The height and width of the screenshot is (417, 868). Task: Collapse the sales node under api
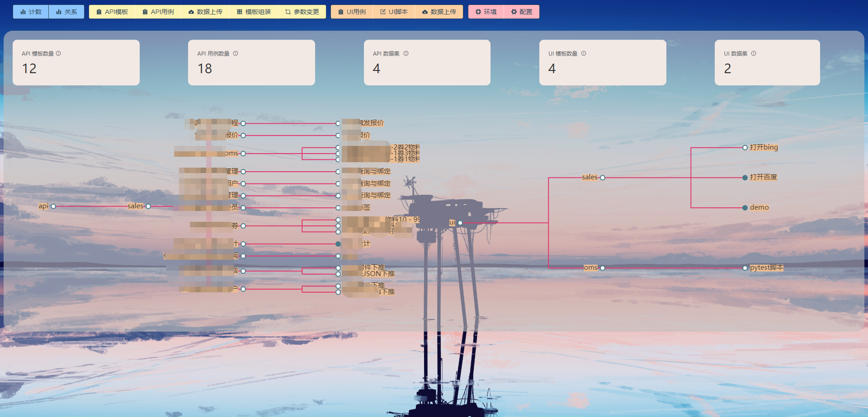(148, 206)
